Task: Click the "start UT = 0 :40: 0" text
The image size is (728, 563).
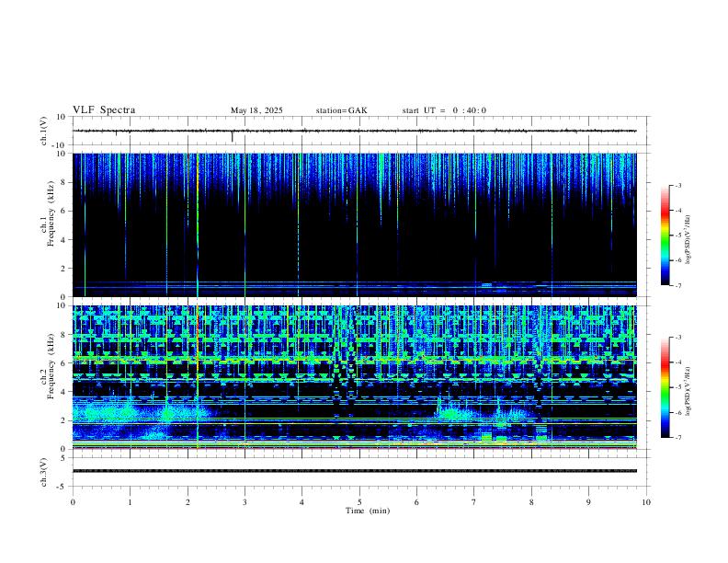Action: tap(444, 110)
